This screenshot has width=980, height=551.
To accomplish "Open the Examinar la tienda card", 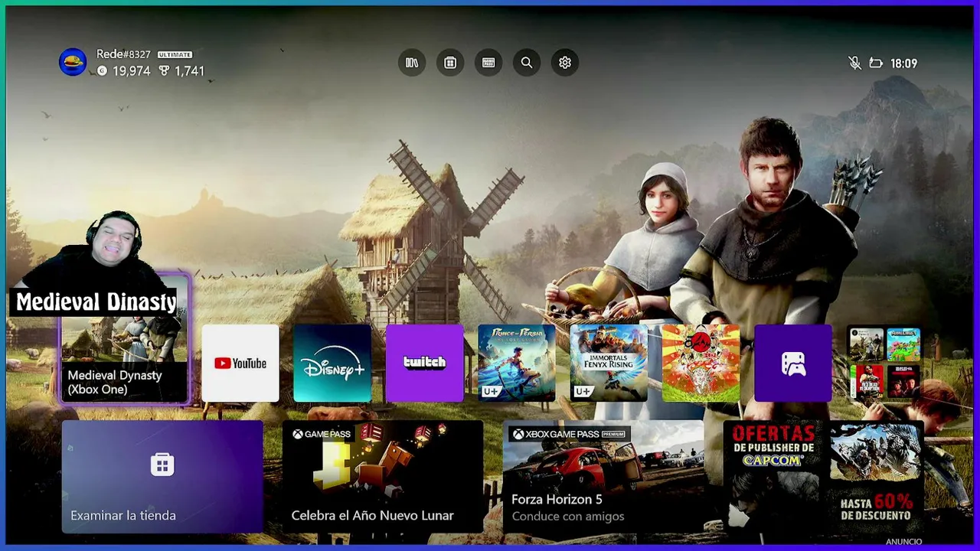I will [162, 476].
